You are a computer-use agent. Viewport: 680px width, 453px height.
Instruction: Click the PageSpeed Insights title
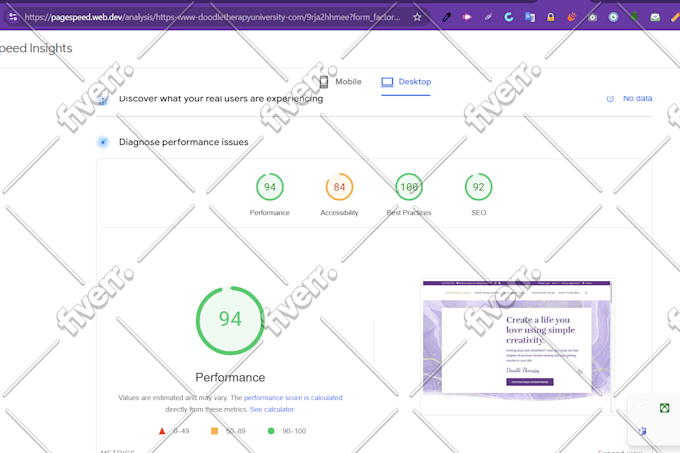click(36, 48)
